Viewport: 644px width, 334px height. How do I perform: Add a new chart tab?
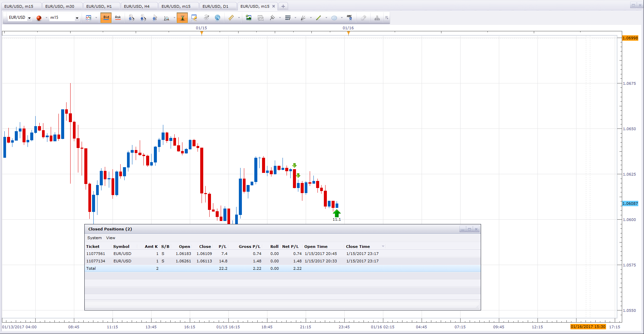pos(283,6)
